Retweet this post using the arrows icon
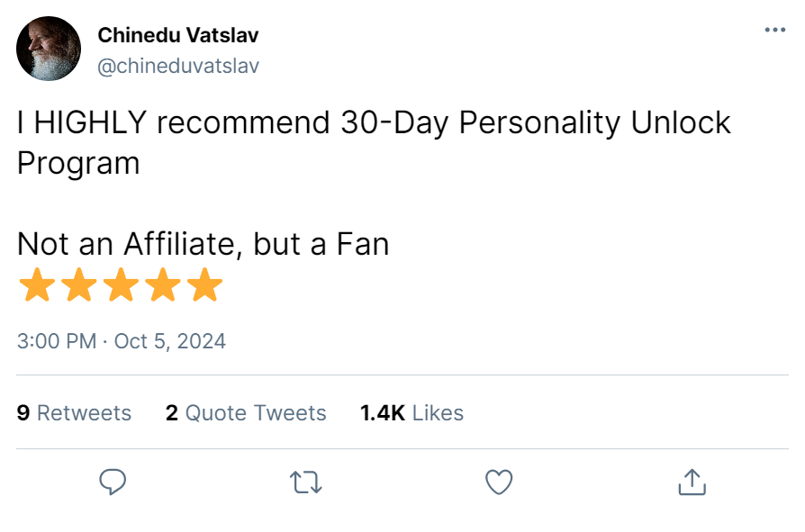The image size is (805, 532). [305, 482]
